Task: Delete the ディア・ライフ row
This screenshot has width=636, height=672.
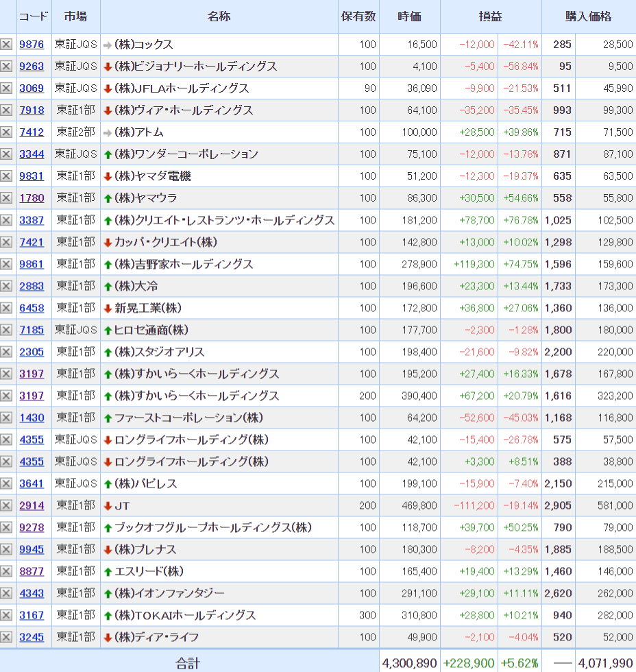Action: pos(6,637)
